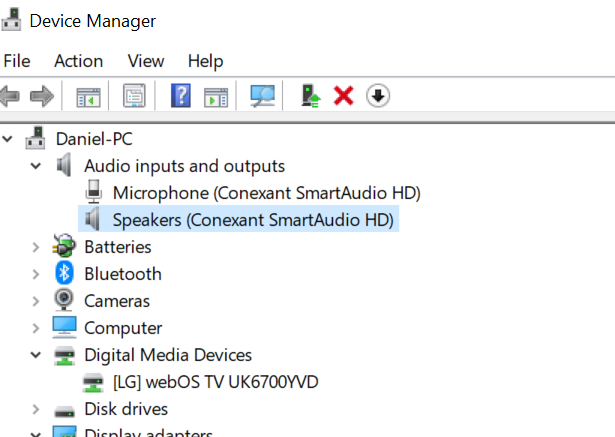Click the red X uninstall device icon
This screenshot has height=437, width=615.
coord(344,96)
